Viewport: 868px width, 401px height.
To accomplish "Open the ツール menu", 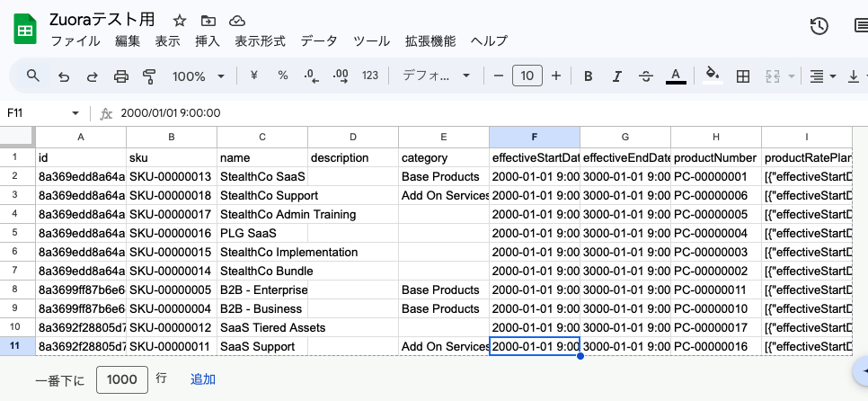I will (x=371, y=41).
